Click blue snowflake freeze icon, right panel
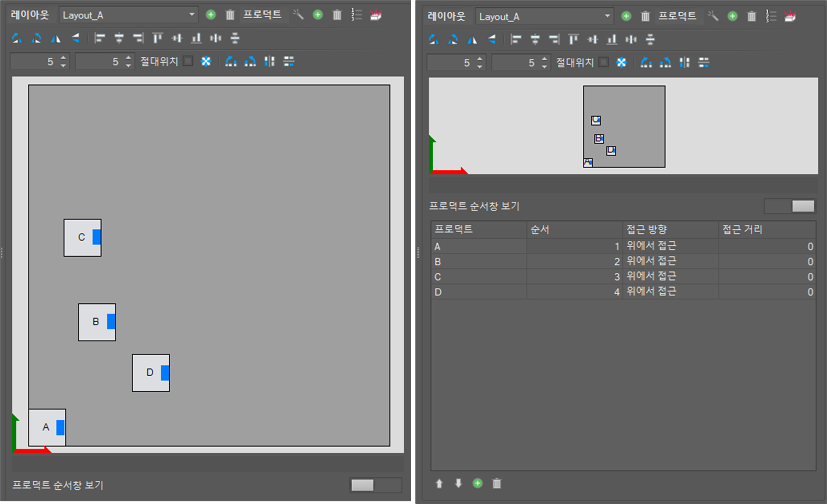The height and width of the screenshot is (504, 827). click(x=621, y=63)
